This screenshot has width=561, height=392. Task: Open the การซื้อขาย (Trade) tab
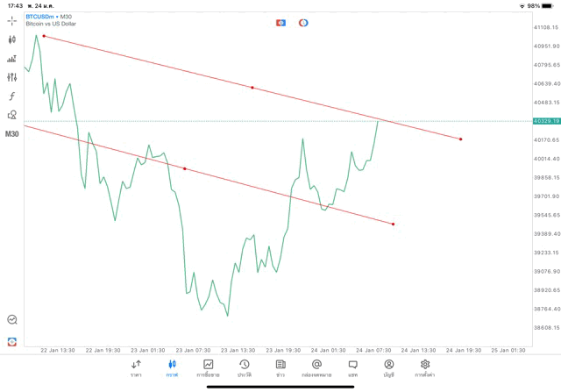[209, 367]
